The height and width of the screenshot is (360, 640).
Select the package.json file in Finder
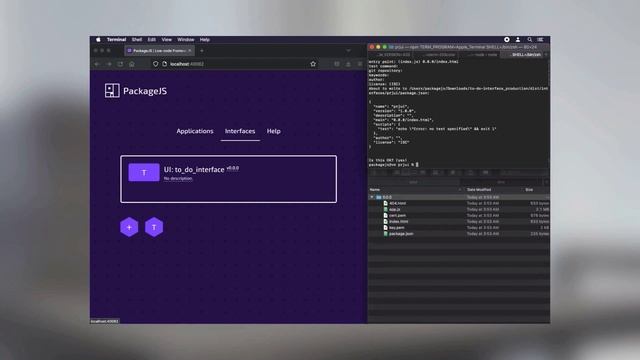tap(401, 233)
